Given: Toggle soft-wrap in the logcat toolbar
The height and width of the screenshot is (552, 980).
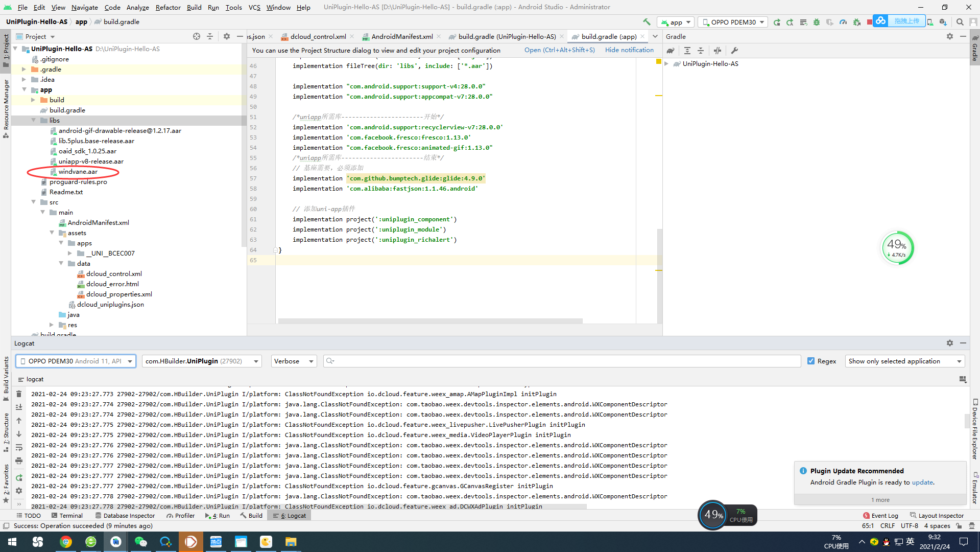Looking at the screenshot, I should pyautogui.click(x=19, y=447).
